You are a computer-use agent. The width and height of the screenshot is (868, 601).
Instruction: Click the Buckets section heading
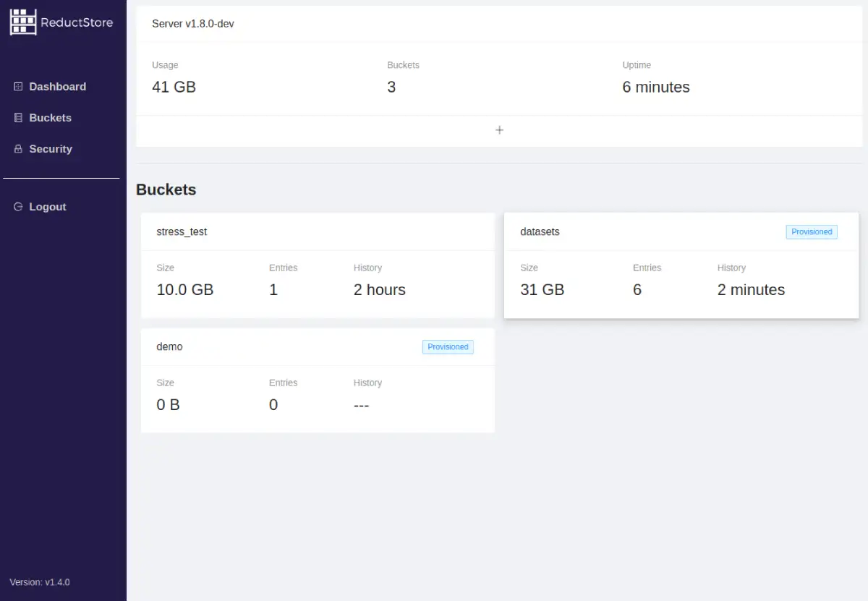pyautogui.click(x=166, y=189)
